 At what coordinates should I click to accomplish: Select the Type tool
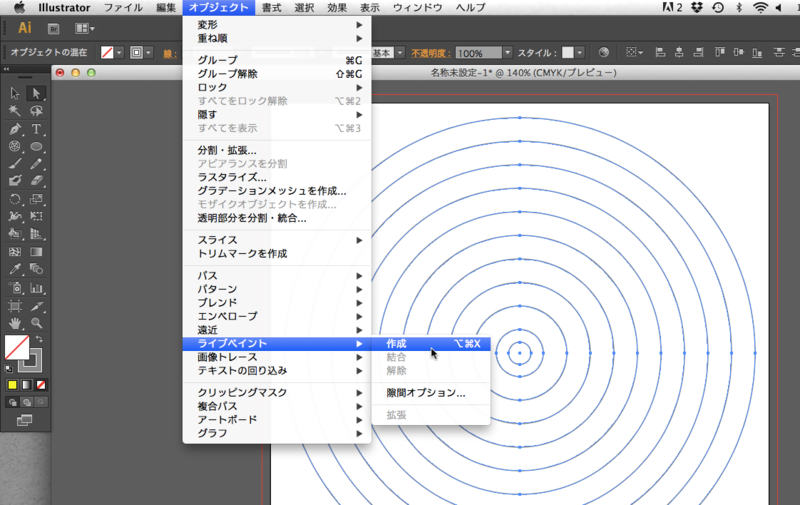(36, 129)
